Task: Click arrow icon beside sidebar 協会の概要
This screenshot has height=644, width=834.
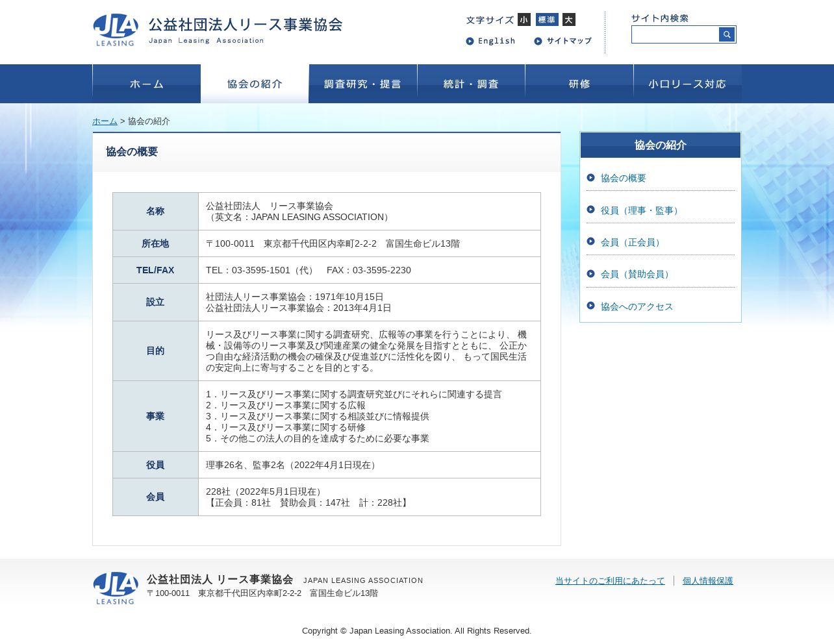Action: pos(590,177)
